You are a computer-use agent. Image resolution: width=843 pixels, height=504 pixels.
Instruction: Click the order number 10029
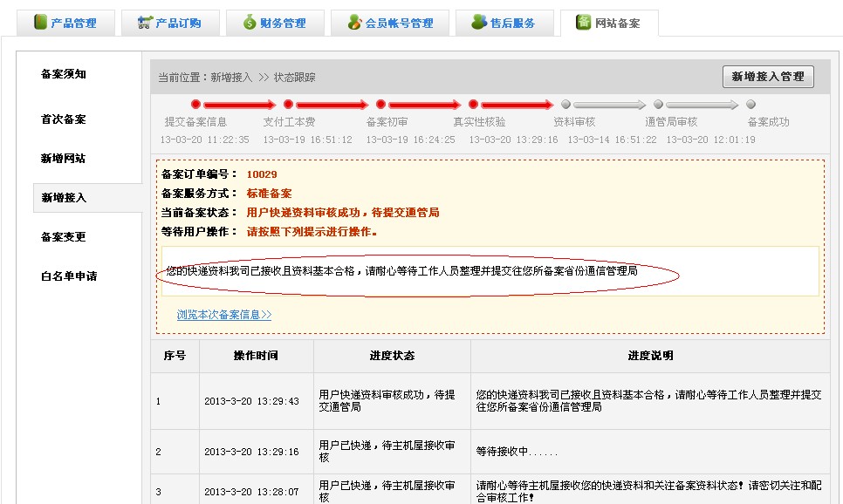262,174
